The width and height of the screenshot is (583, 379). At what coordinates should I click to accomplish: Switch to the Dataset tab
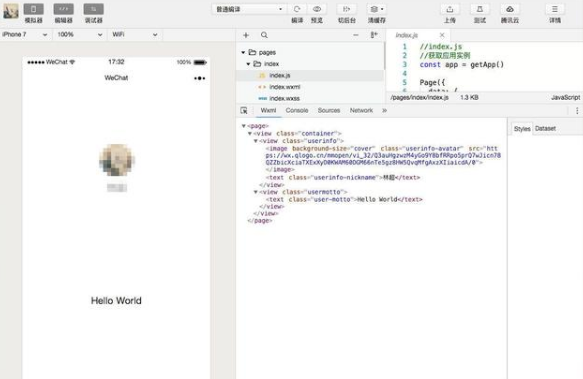click(545, 129)
